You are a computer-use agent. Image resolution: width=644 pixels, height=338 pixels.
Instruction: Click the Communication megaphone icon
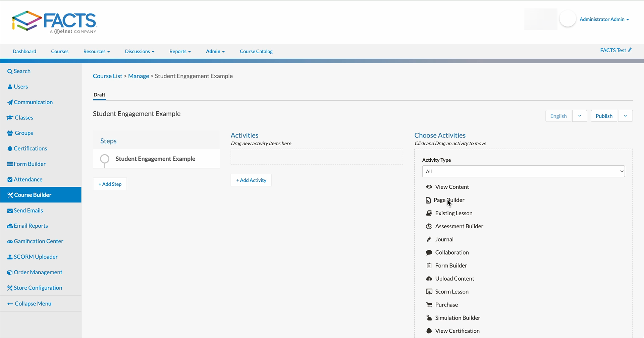10,102
